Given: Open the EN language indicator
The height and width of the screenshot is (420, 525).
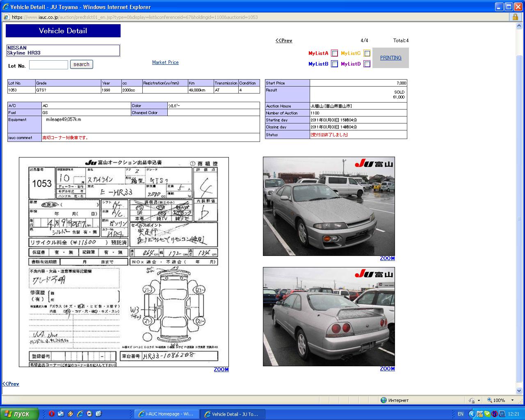Looking at the screenshot, I should coord(461,414).
